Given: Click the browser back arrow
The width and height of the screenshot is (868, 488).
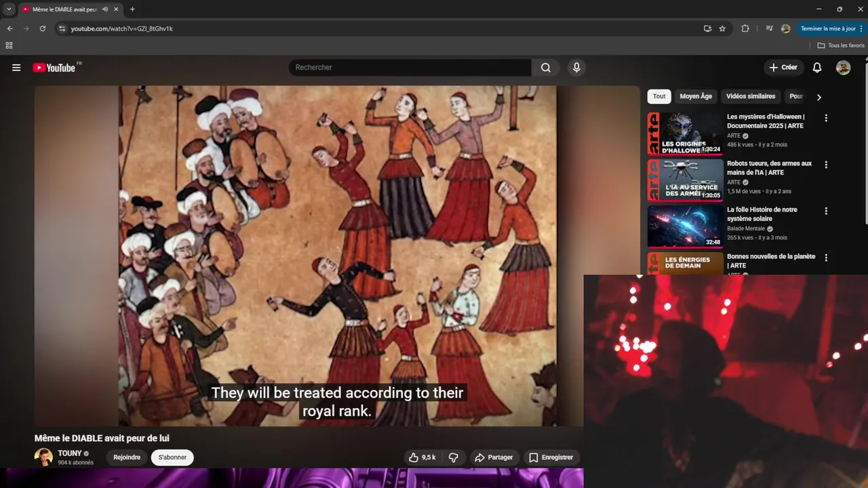Looking at the screenshot, I should pos(9,28).
